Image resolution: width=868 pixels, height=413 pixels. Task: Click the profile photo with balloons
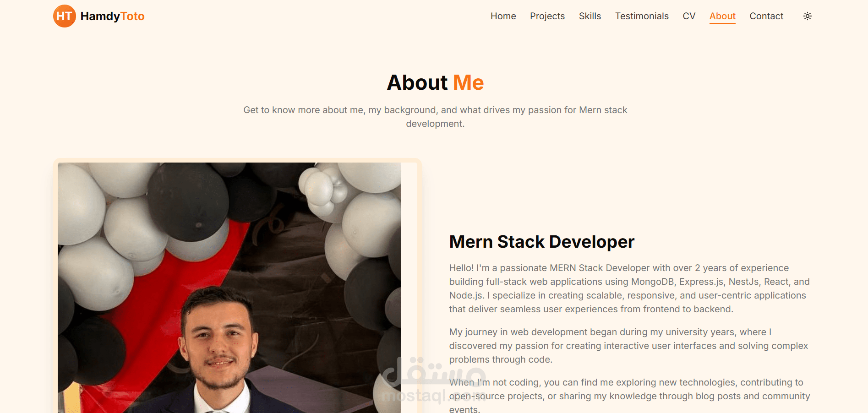(229, 288)
